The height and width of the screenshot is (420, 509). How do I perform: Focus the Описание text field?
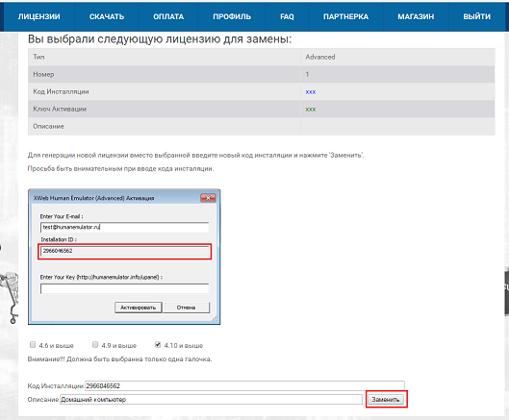tap(211, 399)
